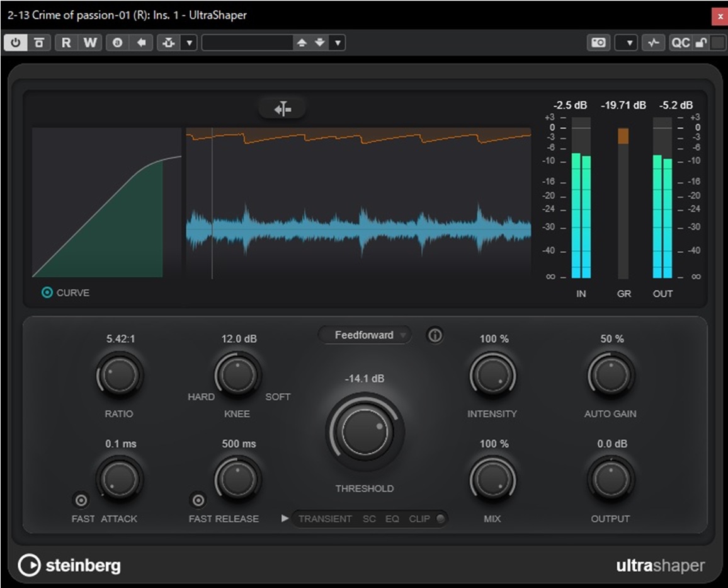Load the next preset with down arrow

(320, 43)
